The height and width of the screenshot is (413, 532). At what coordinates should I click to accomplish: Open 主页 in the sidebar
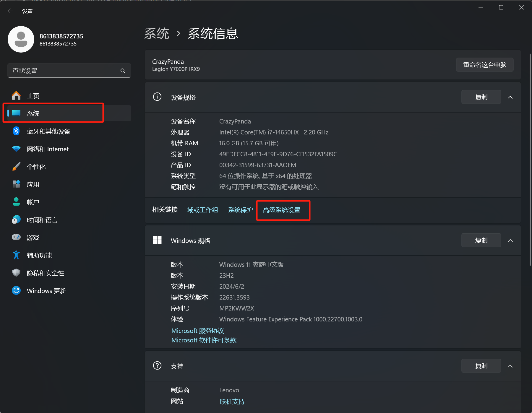click(x=69, y=96)
